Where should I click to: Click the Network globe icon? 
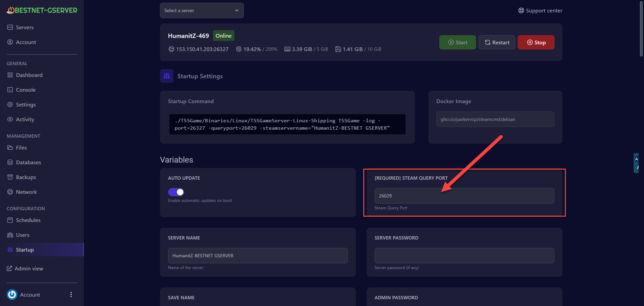(x=10, y=192)
